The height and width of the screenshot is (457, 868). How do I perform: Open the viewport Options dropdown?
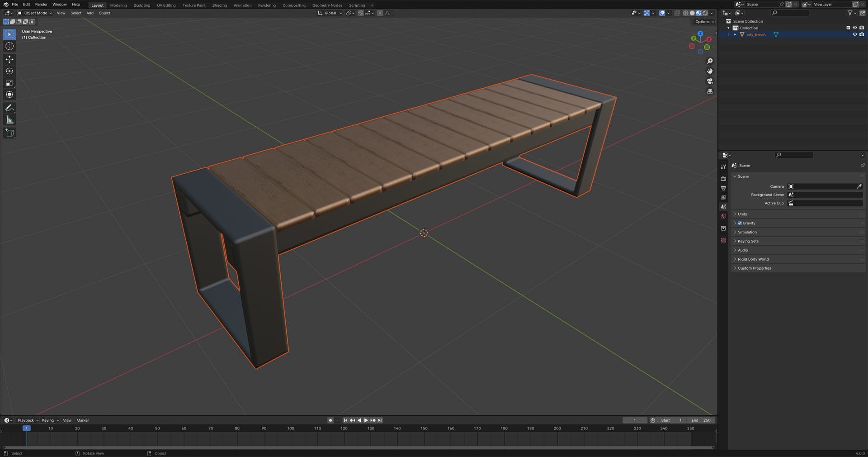pyautogui.click(x=704, y=22)
